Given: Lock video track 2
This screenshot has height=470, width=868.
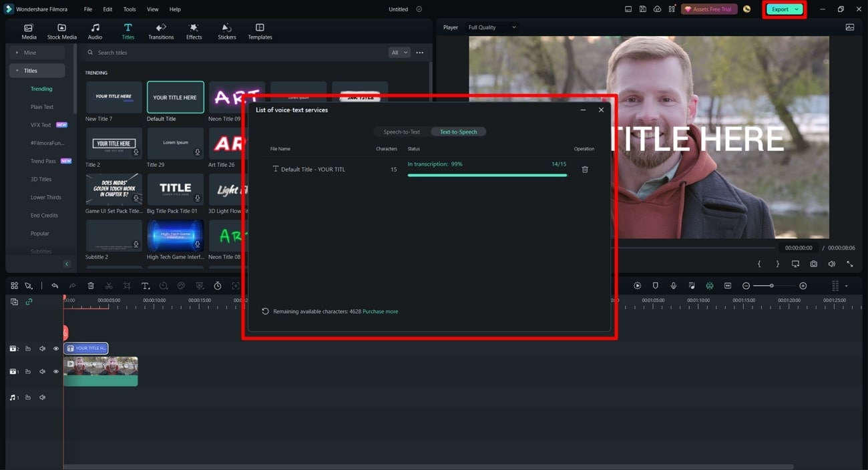Looking at the screenshot, I should [x=28, y=348].
